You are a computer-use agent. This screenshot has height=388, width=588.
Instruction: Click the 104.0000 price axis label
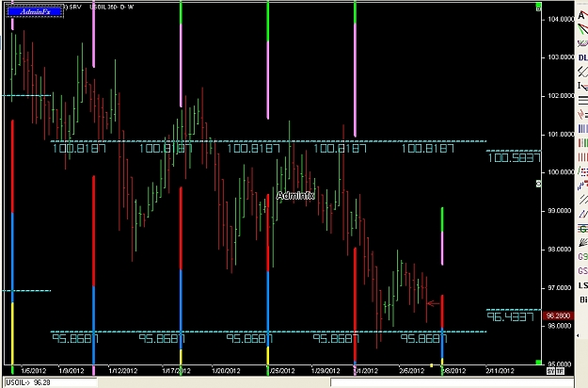pyautogui.click(x=561, y=19)
